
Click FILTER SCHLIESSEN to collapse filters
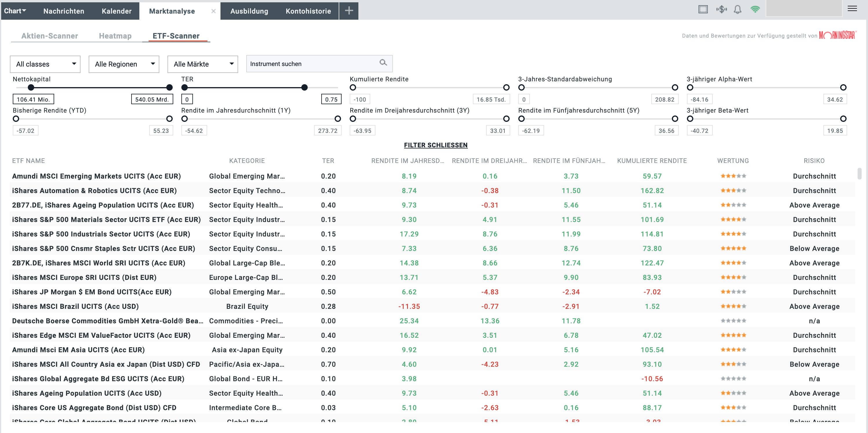click(x=436, y=145)
